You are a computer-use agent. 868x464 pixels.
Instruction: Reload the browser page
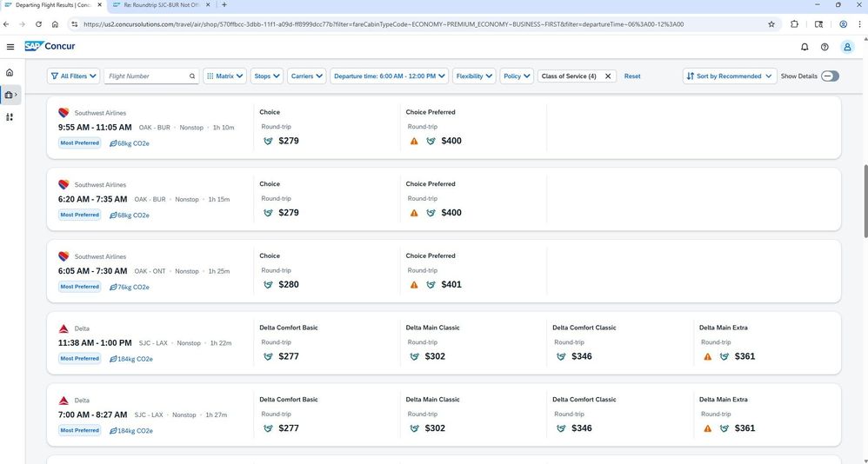(x=39, y=24)
